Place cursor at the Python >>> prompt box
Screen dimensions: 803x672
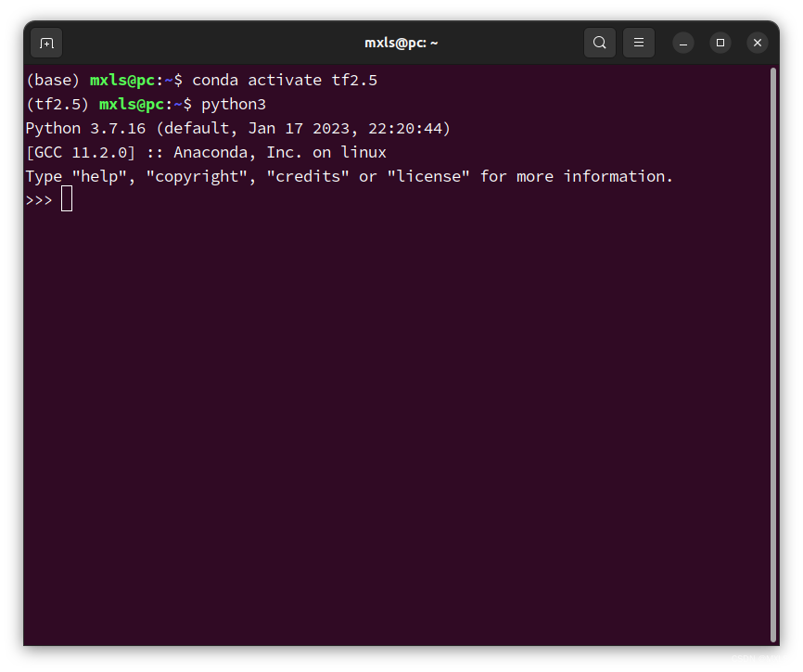pyautogui.click(x=67, y=199)
